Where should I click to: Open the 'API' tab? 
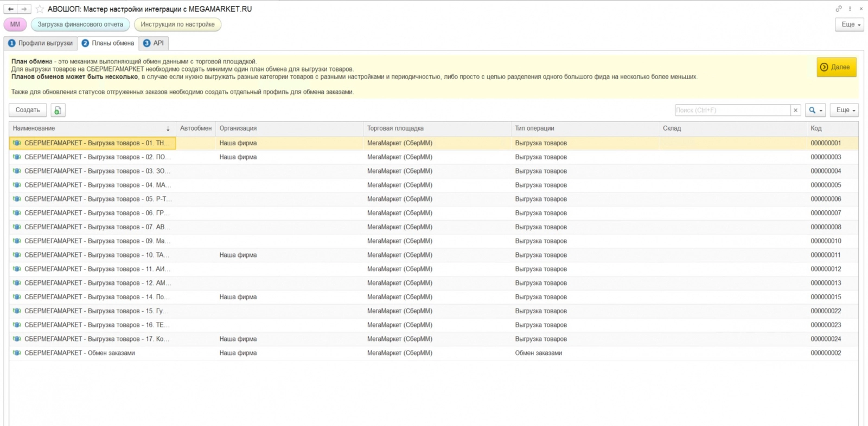[x=154, y=43]
